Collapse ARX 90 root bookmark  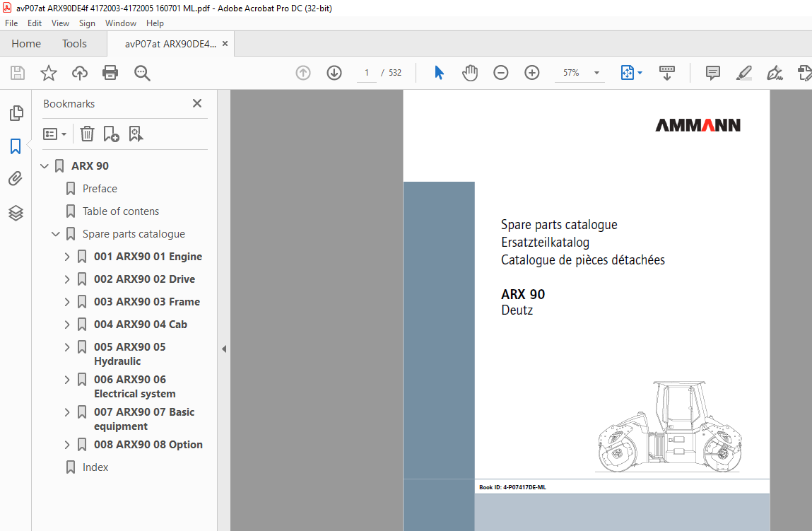[45, 166]
